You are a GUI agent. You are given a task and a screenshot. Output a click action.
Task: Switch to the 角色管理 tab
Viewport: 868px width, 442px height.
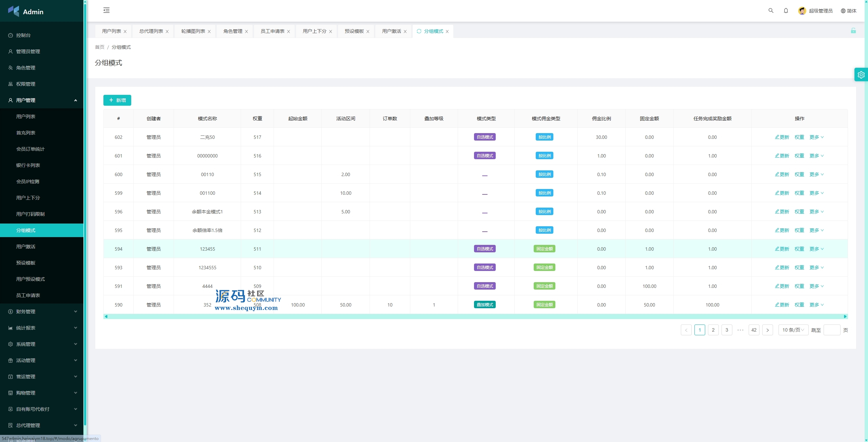(233, 31)
